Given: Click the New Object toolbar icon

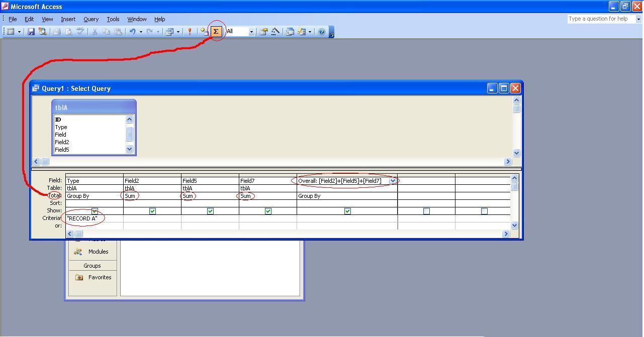Looking at the screenshot, I should 302,32.
